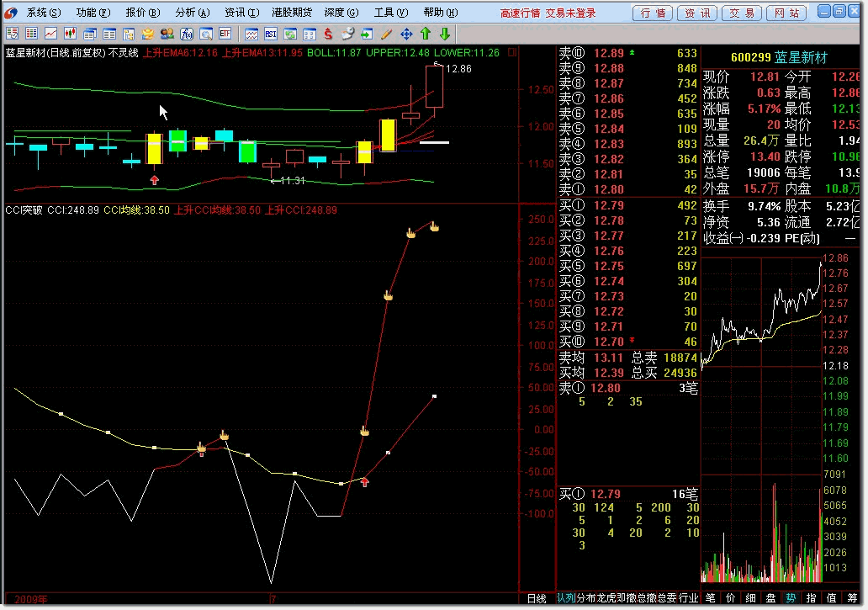Screen dimensions: 868x610
Task: Click the 卖⑩ 12.89 order row
Action: (627, 53)
